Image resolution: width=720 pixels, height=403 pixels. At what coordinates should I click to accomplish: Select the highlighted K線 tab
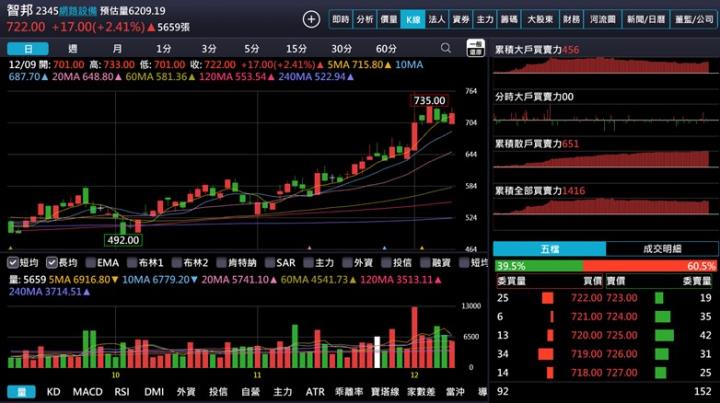click(x=413, y=19)
